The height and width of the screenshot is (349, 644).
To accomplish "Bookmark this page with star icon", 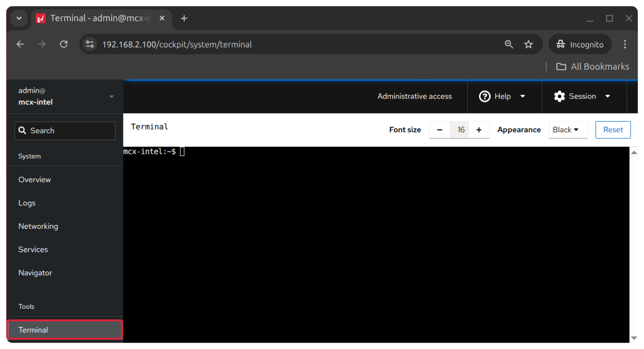I will point(528,44).
